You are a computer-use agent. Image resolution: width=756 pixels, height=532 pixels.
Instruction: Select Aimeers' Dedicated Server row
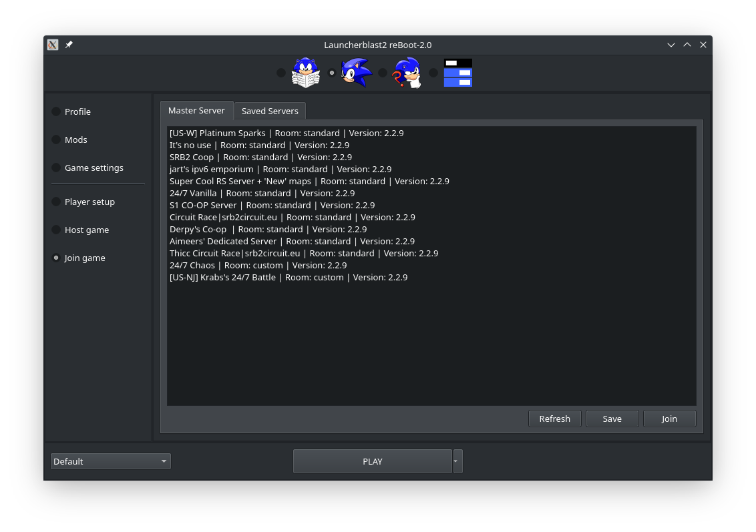tap(431, 242)
